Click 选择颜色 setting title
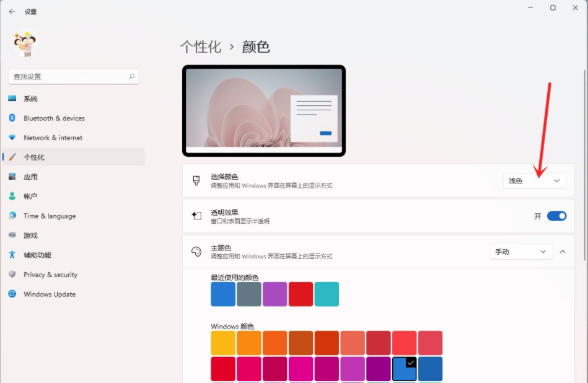This screenshot has width=588, height=383. tap(224, 177)
